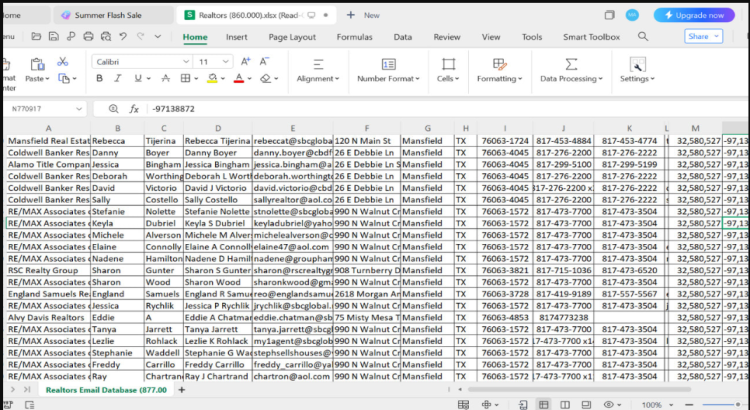Viewport: 750px width, 410px height.
Task: Click the horizontal scrollbar
Action: coord(579,389)
